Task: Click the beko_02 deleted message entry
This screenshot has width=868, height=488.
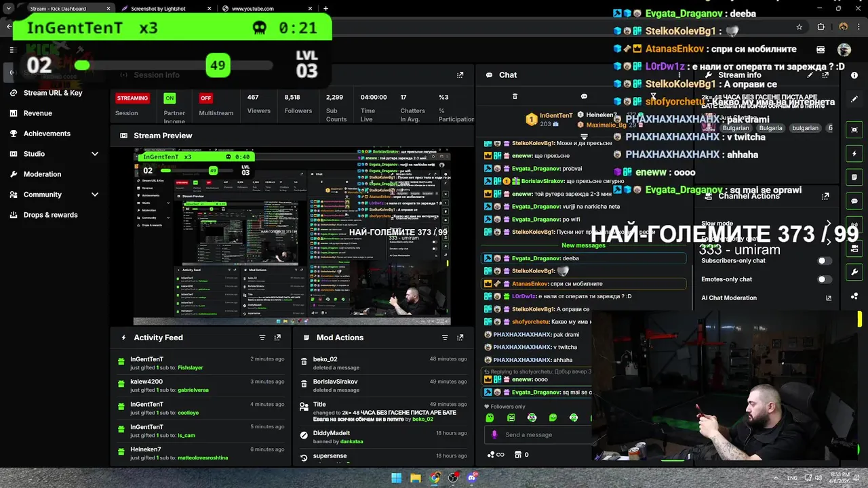Action: click(383, 363)
